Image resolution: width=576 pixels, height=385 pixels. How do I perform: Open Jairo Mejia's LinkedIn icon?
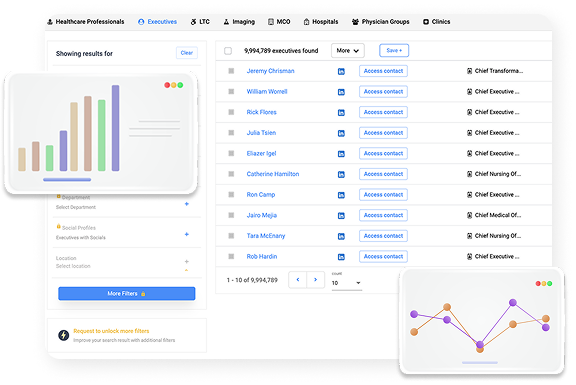341,215
